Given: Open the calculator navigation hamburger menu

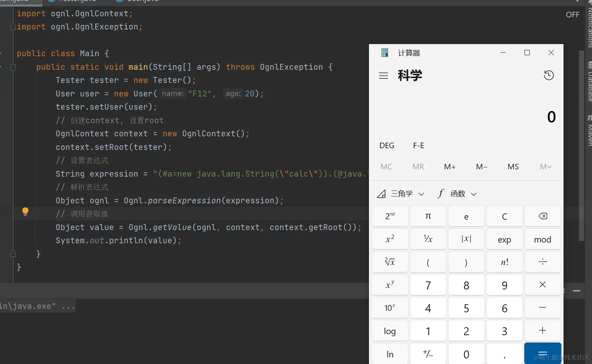Looking at the screenshot, I should [x=384, y=76].
